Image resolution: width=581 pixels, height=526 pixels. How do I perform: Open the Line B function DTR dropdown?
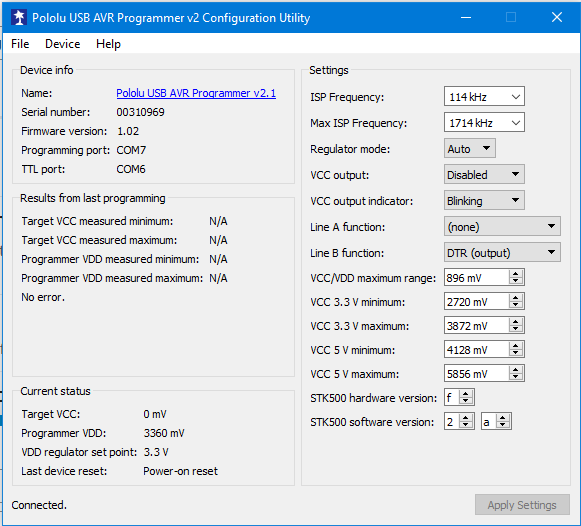click(502, 252)
